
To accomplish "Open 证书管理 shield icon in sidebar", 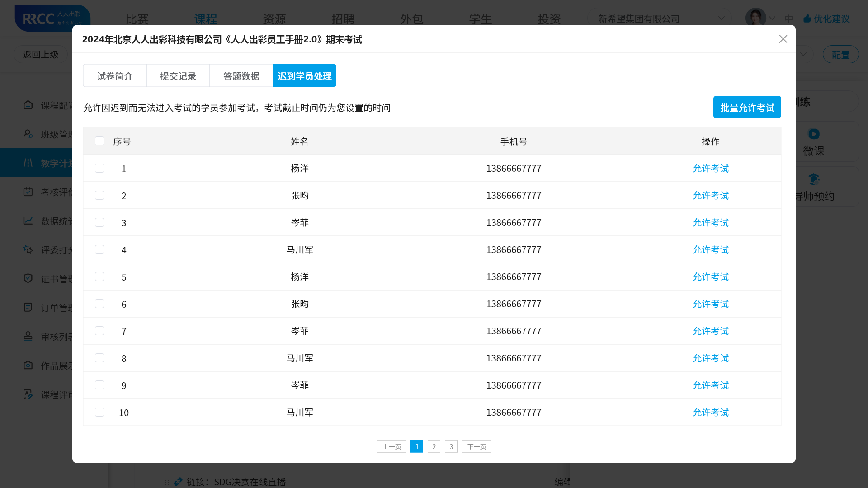I will [28, 278].
